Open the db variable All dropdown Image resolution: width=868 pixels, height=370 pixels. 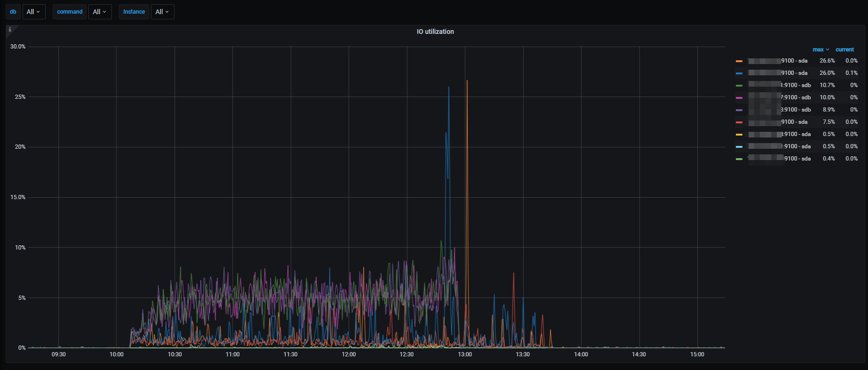coord(34,12)
